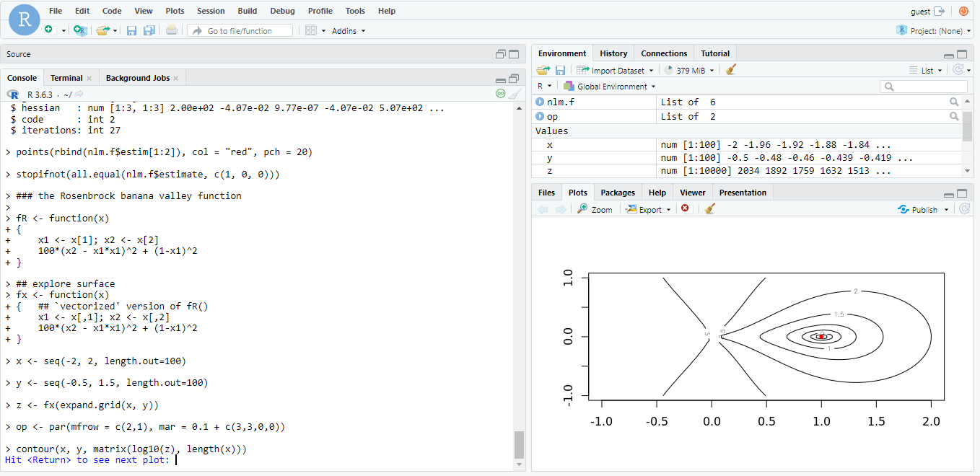Navigate to the previous plot with back arrow
The width and height of the screenshot is (980, 476).
pos(541,209)
